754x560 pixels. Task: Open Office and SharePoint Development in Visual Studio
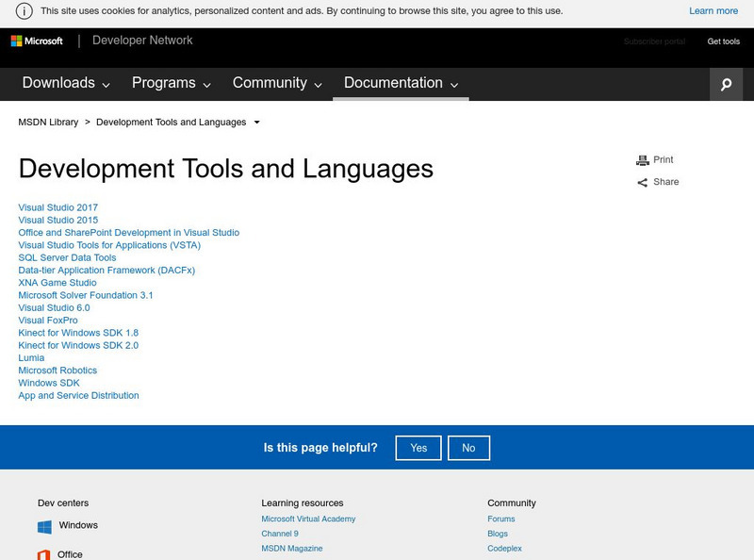pyautogui.click(x=128, y=232)
